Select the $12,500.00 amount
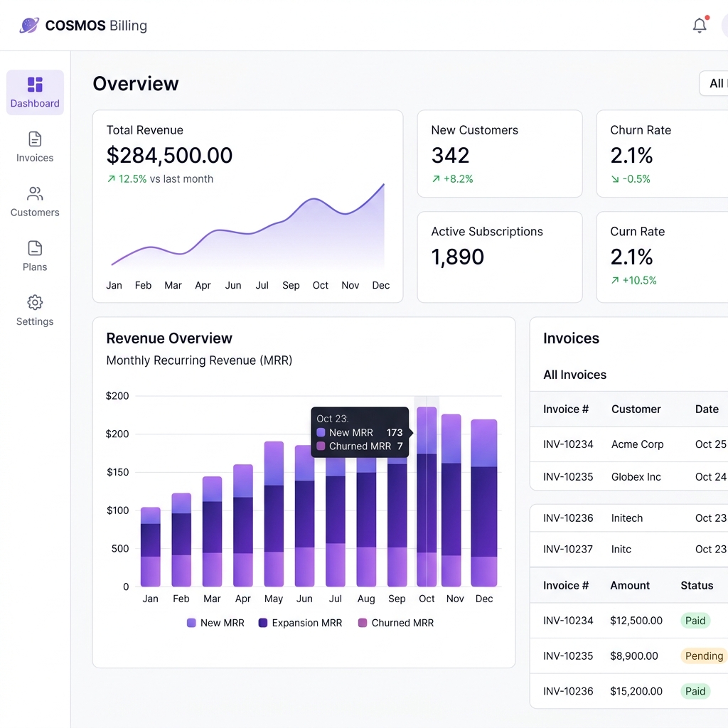 636,621
